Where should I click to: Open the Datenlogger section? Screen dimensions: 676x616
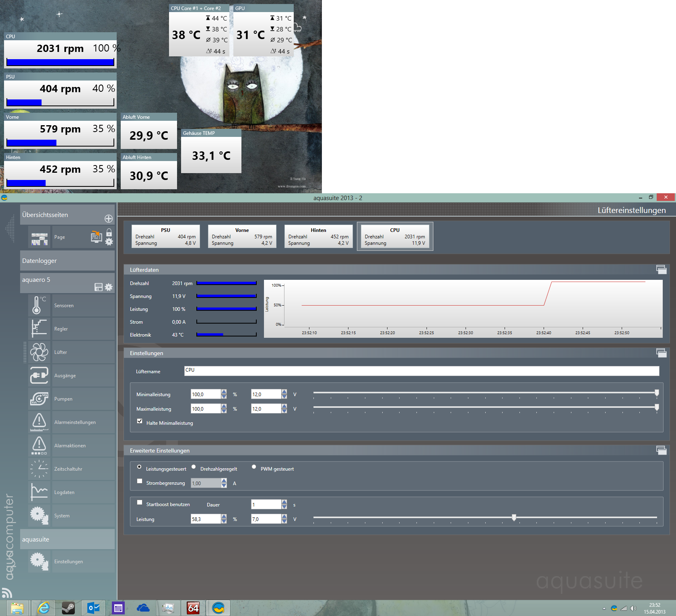[67, 260]
